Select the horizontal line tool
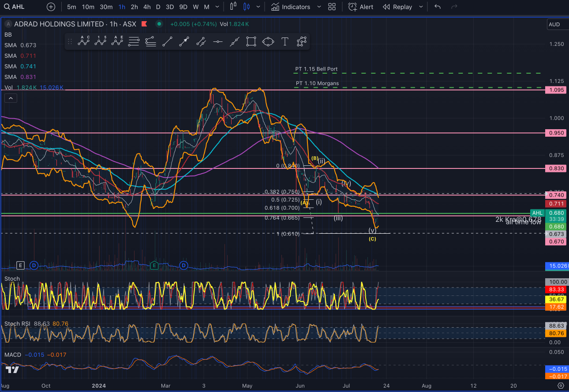Image resolution: width=569 pixels, height=392 pixels. click(217, 42)
